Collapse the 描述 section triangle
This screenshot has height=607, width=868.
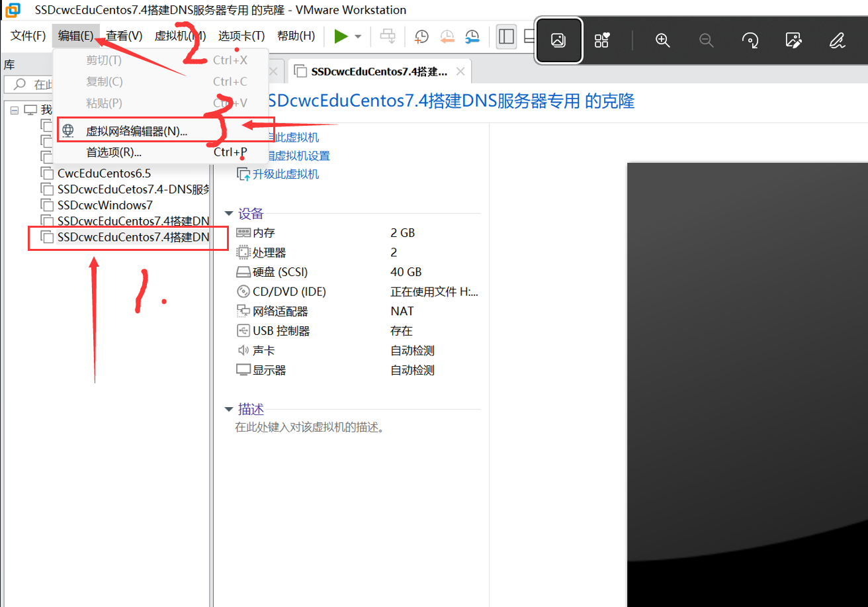pyautogui.click(x=229, y=410)
